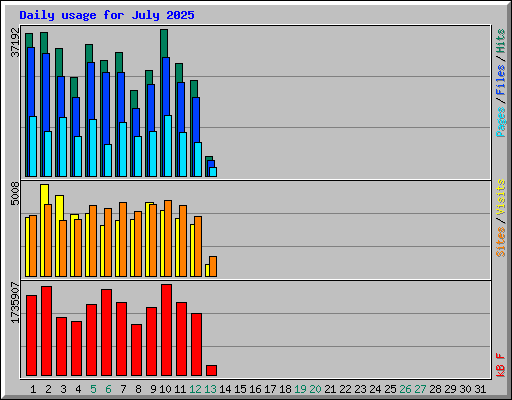
Task: Select day 30 on the x-axis
Action: pos(465,389)
